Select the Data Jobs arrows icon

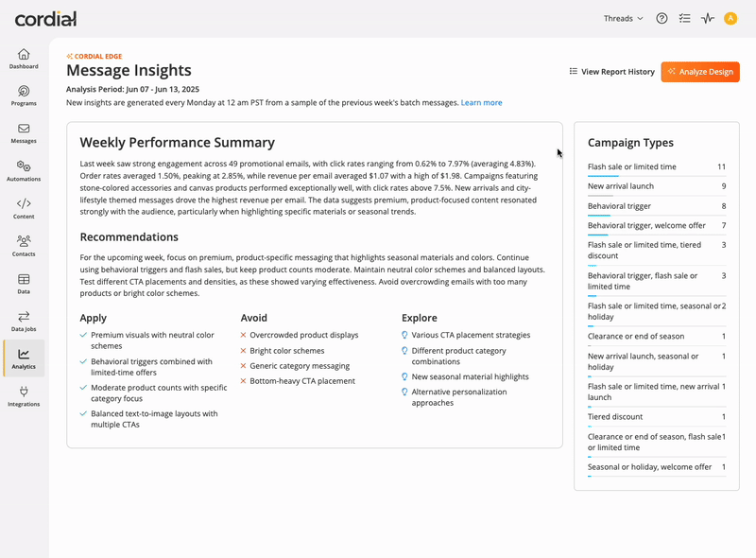(24, 316)
